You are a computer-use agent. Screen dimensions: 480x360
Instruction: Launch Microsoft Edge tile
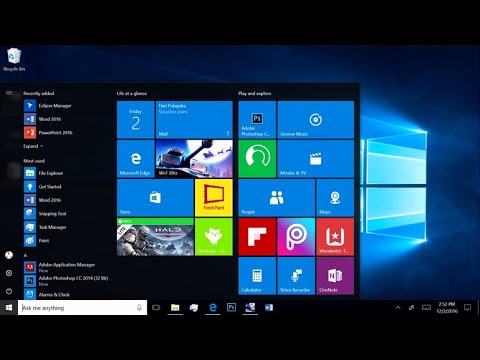coord(136,159)
